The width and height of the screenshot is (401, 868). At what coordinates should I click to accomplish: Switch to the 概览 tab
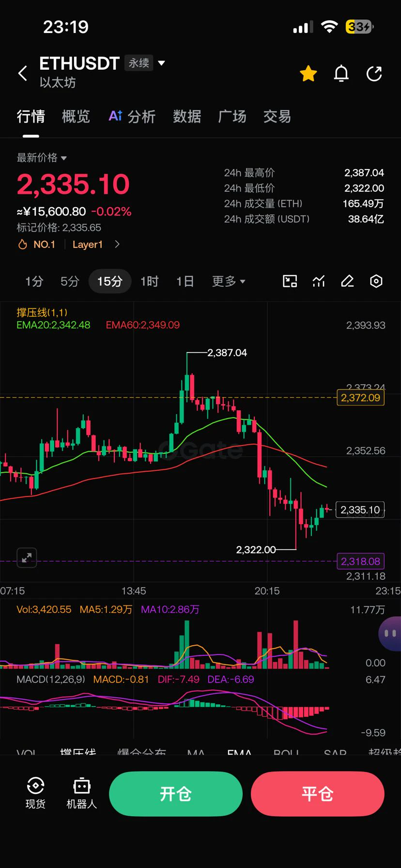[76, 117]
